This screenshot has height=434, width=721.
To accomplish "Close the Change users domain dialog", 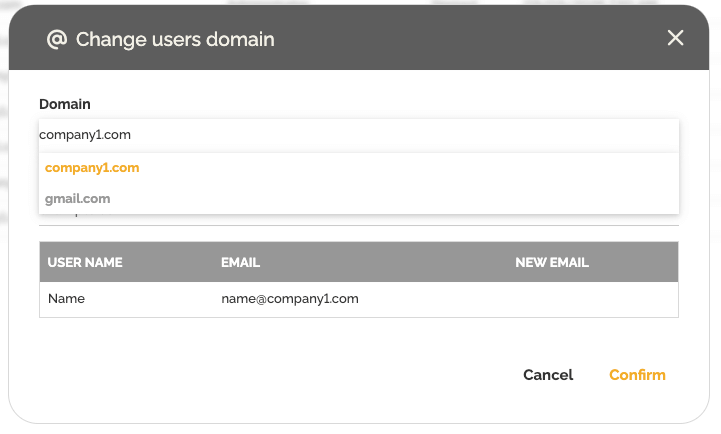I will click(x=676, y=38).
